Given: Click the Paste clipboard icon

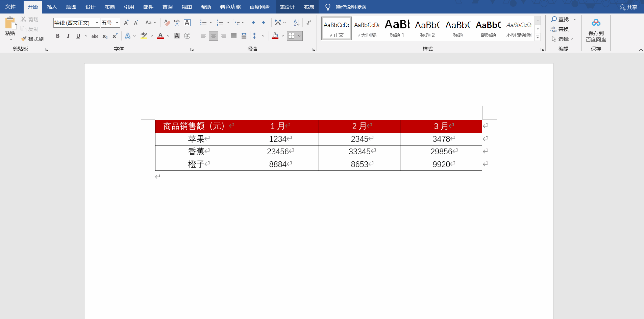Looking at the screenshot, I should [10, 23].
